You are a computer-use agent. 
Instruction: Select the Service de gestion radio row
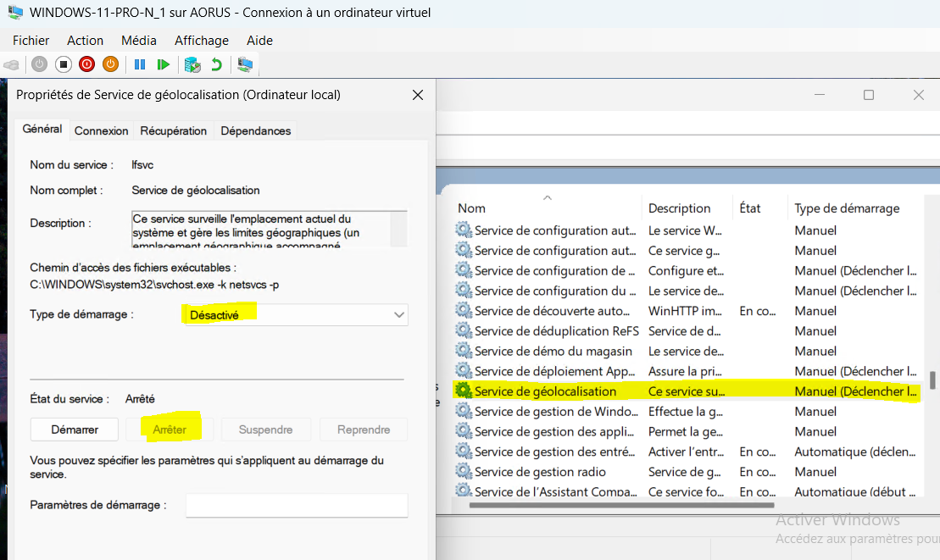pyautogui.click(x=540, y=472)
